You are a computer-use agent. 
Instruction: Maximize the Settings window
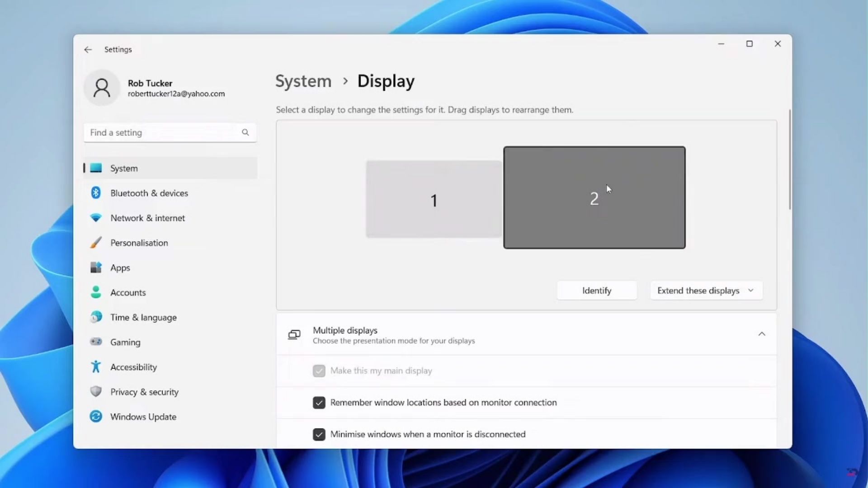[x=749, y=44]
